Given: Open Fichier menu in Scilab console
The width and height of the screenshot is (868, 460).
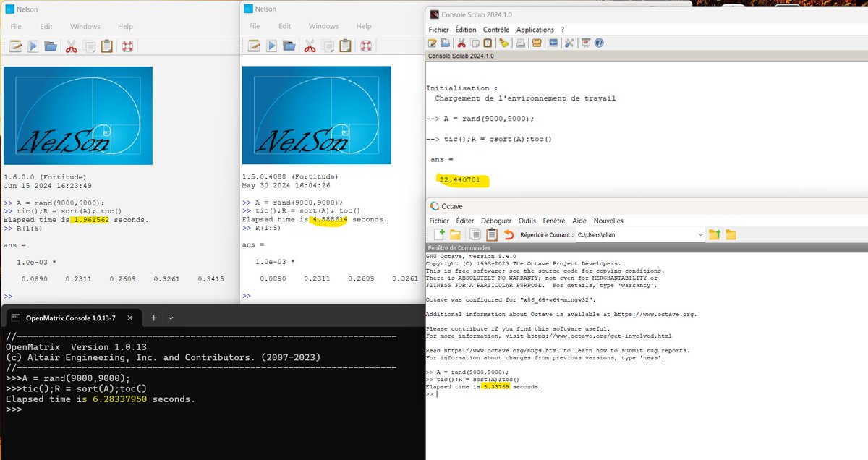Looking at the screenshot, I should point(438,30).
